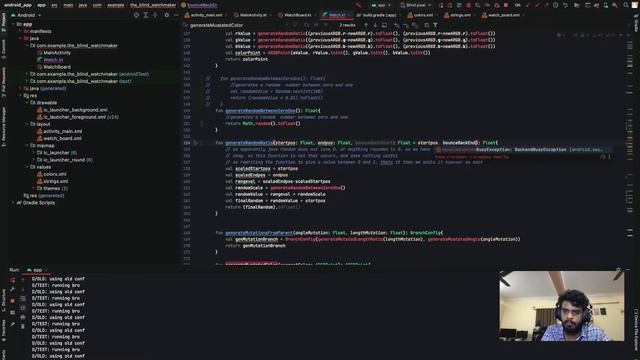Open the app run configuration dropdown

[381, 5]
